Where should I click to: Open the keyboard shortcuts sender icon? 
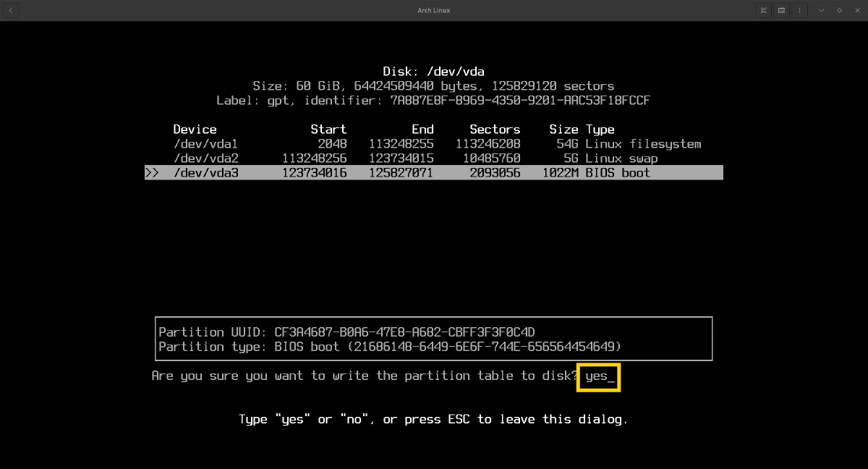click(x=782, y=10)
